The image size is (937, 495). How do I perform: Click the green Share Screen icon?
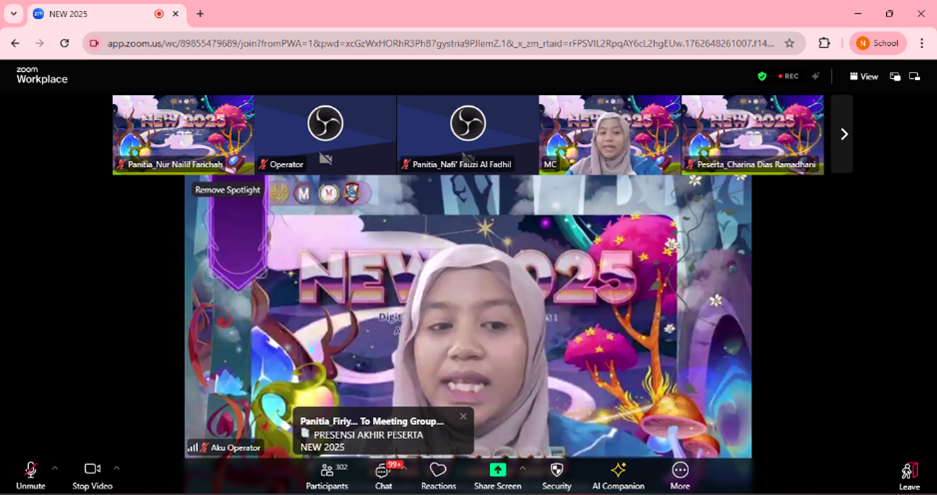pyautogui.click(x=497, y=470)
